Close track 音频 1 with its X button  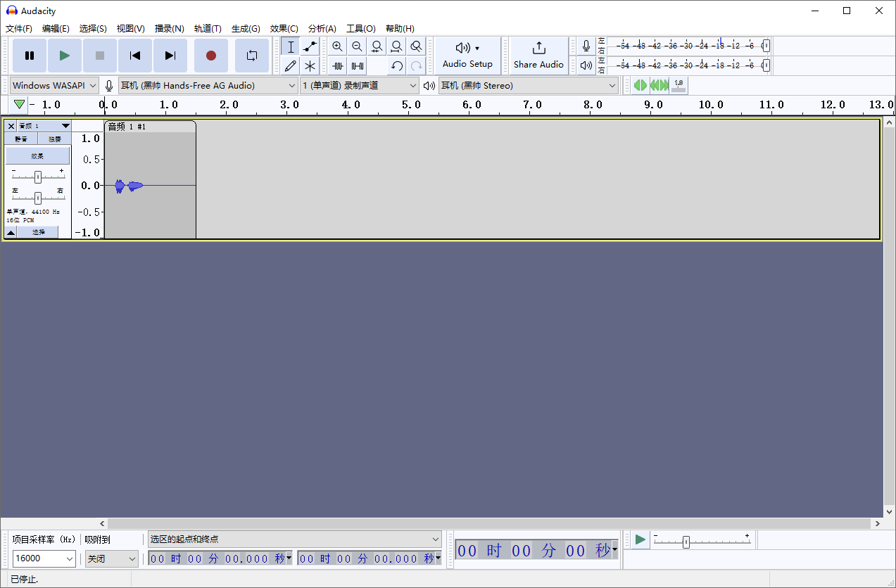pyautogui.click(x=11, y=126)
